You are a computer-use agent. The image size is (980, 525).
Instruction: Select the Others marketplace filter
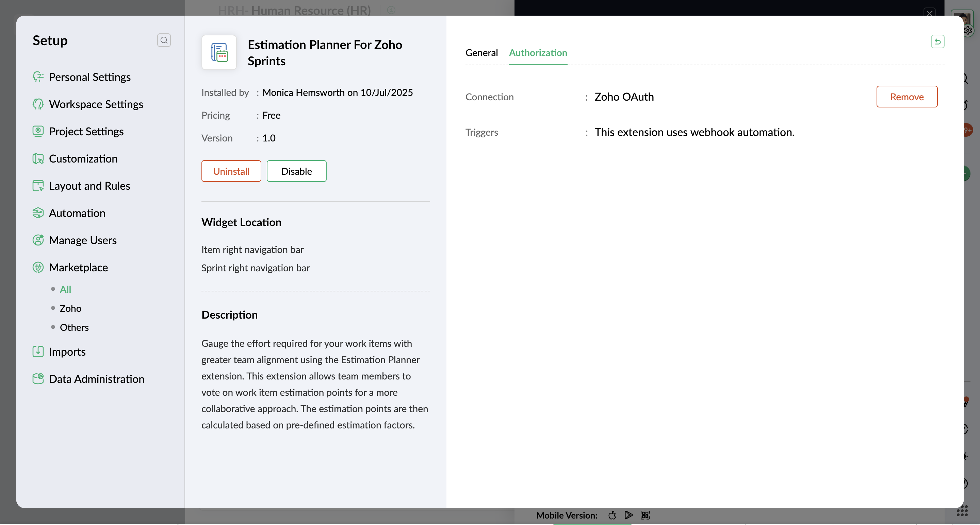74,327
